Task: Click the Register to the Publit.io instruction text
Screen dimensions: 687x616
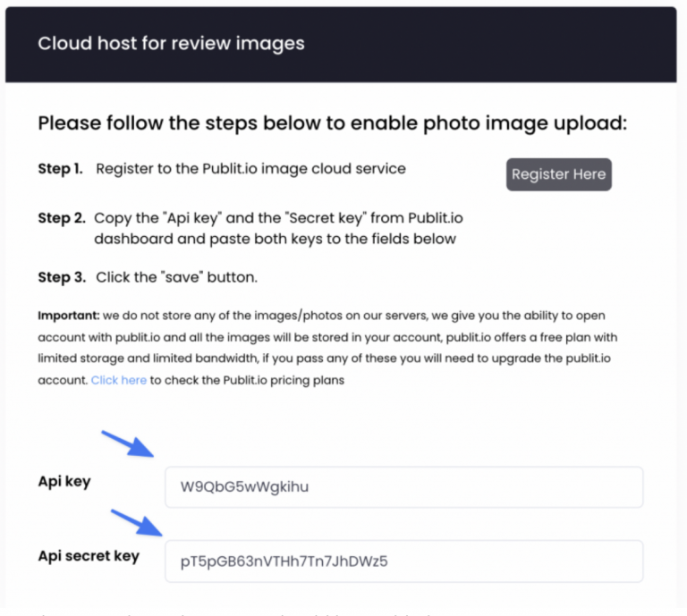Action: [x=251, y=169]
